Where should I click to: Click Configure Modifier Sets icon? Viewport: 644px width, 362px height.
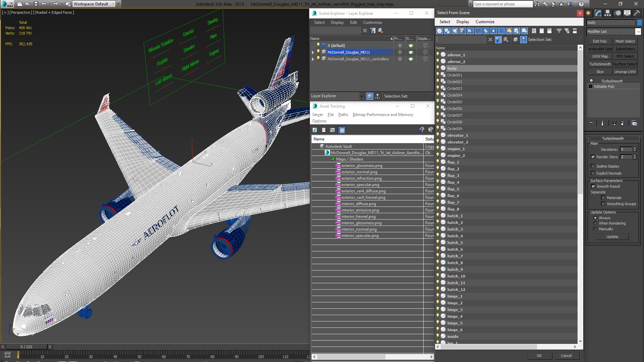pyautogui.click(x=634, y=123)
